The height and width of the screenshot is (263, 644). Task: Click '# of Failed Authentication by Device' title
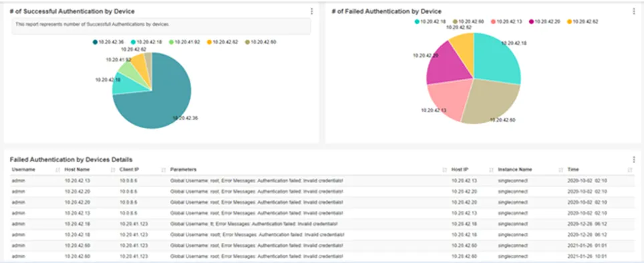click(387, 11)
